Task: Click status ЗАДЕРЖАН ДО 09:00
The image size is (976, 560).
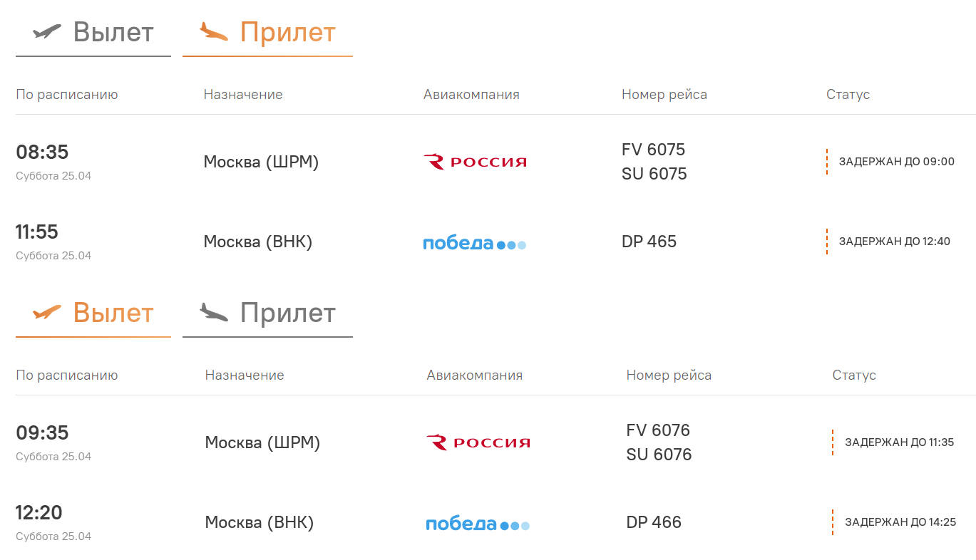Action: pyautogui.click(x=896, y=162)
